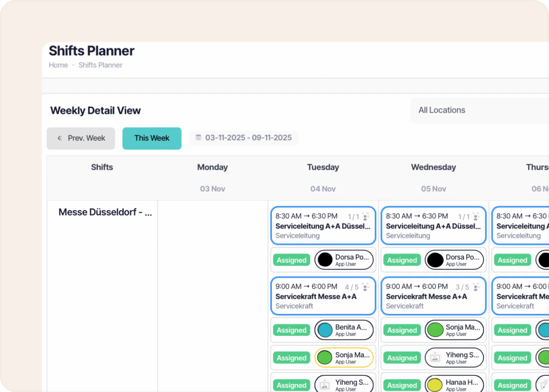
Task: Click staff icon on Wednesday's Serviceleitung shift
Action: (x=476, y=216)
